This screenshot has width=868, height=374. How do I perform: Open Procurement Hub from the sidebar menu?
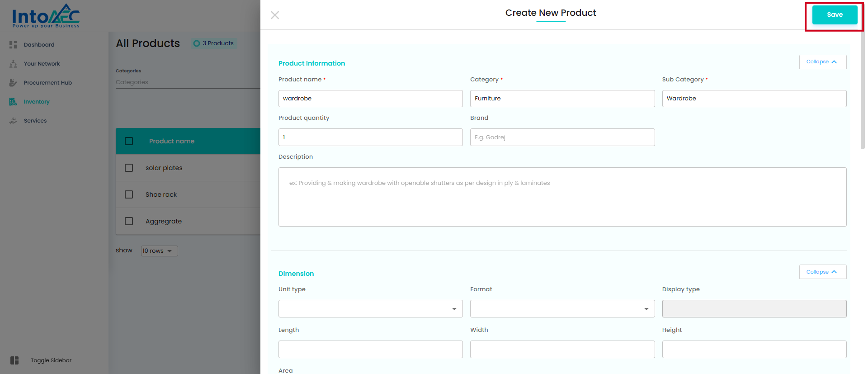click(47, 83)
